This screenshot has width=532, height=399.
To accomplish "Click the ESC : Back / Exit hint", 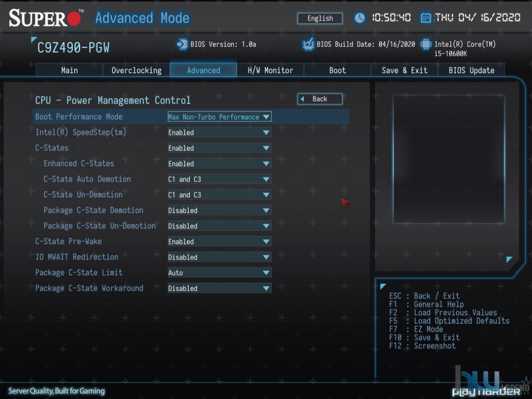I will tap(425, 296).
